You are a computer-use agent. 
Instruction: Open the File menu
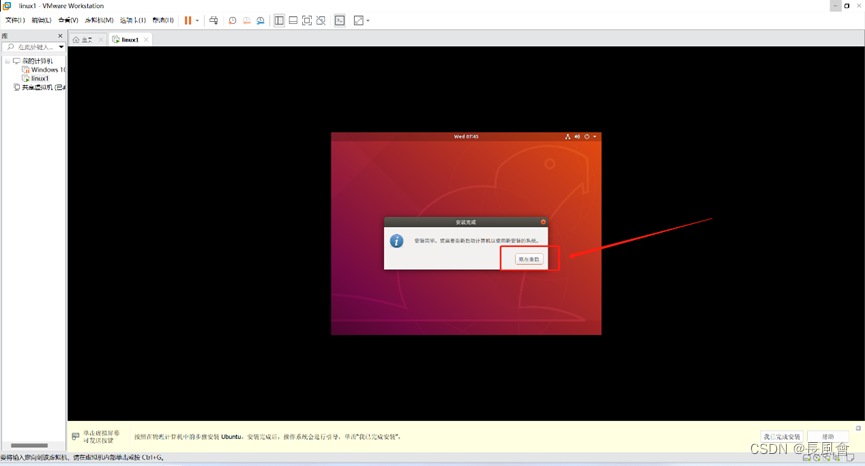click(15, 20)
